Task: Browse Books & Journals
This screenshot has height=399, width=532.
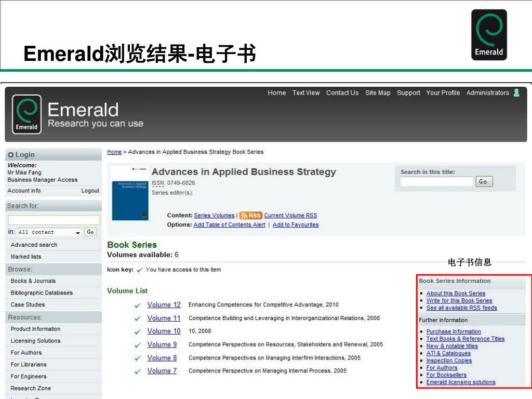Action: pos(33,281)
